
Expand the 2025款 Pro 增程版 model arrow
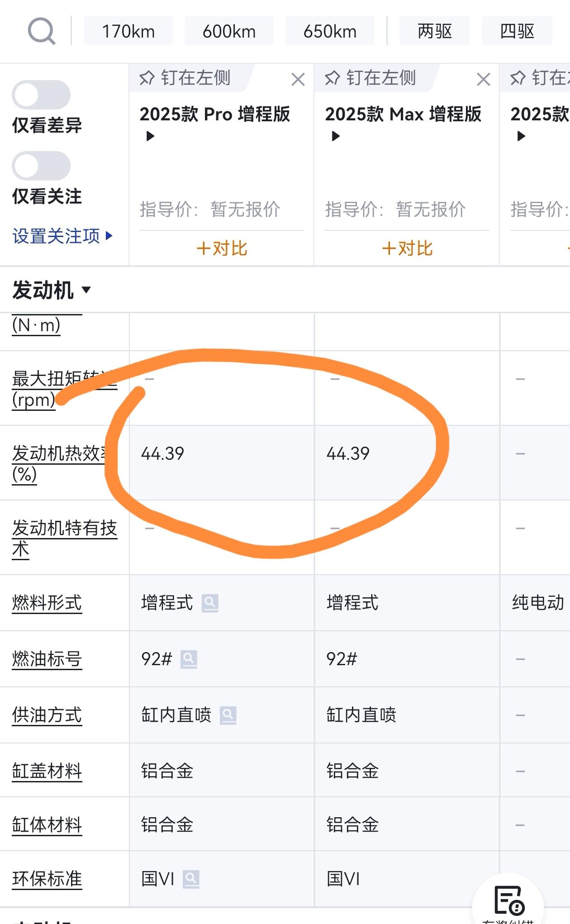point(151,136)
